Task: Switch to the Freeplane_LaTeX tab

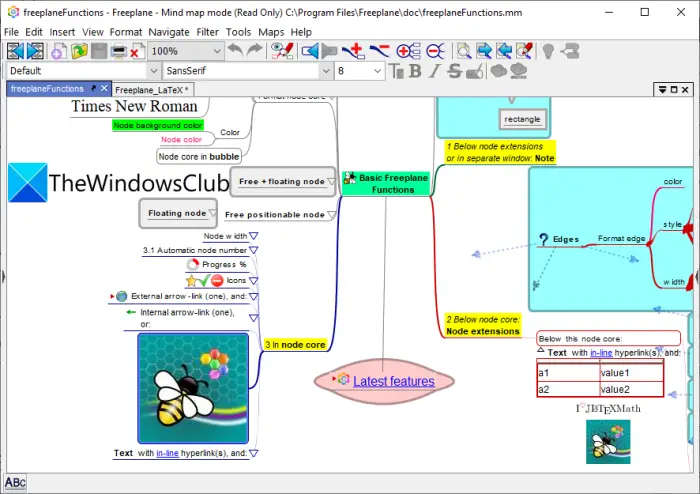Action: pos(152,90)
